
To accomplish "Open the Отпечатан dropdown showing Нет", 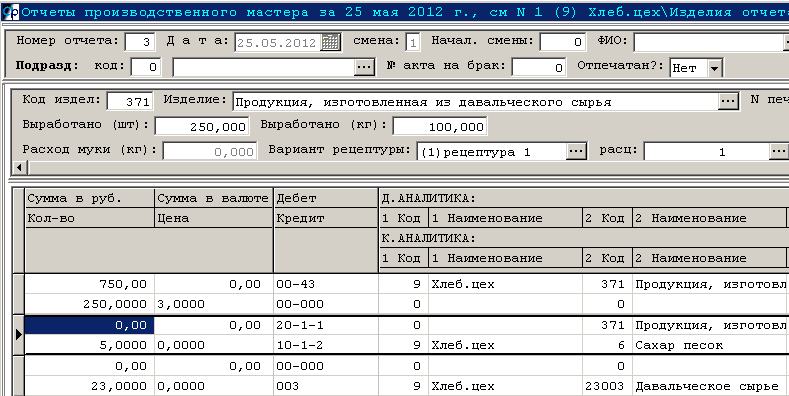I will [x=715, y=67].
